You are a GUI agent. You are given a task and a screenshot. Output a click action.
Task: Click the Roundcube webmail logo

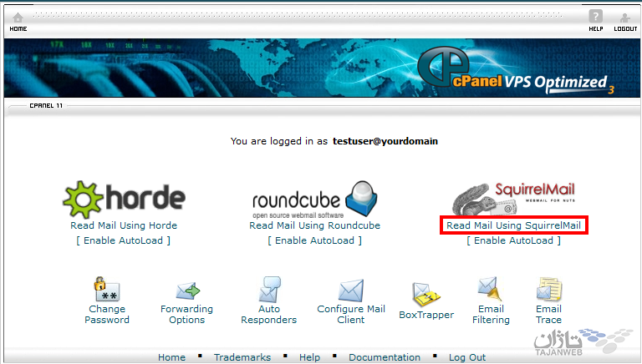click(314, 199)
